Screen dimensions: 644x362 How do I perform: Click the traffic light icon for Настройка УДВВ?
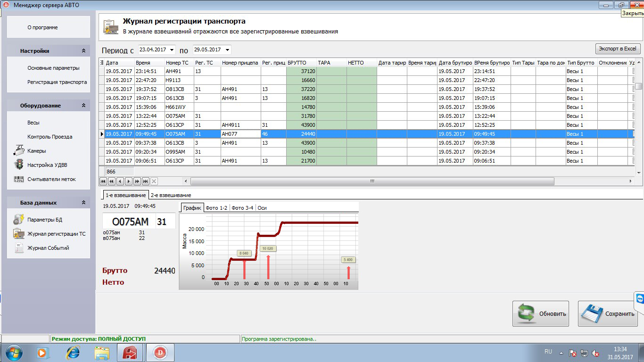click(x=19, y=165)
